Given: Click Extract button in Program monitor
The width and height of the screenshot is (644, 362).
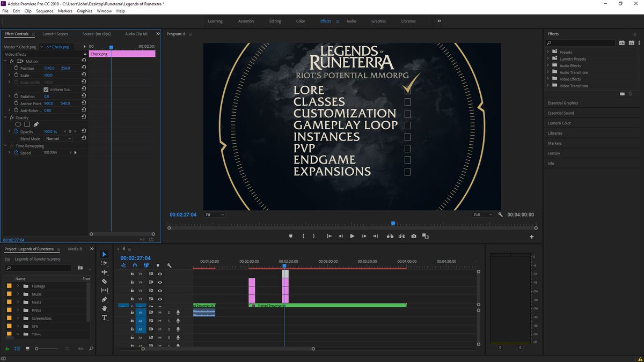Looking at the screenshot, I should [401, 236].
